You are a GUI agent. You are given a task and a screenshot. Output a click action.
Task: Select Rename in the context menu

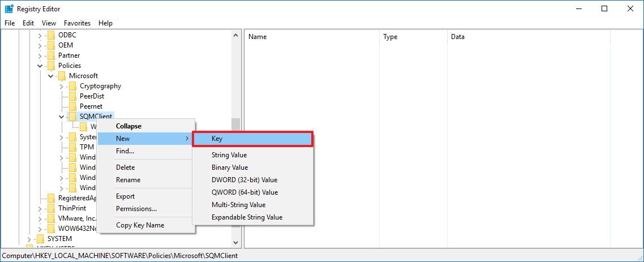coord(146,180)
